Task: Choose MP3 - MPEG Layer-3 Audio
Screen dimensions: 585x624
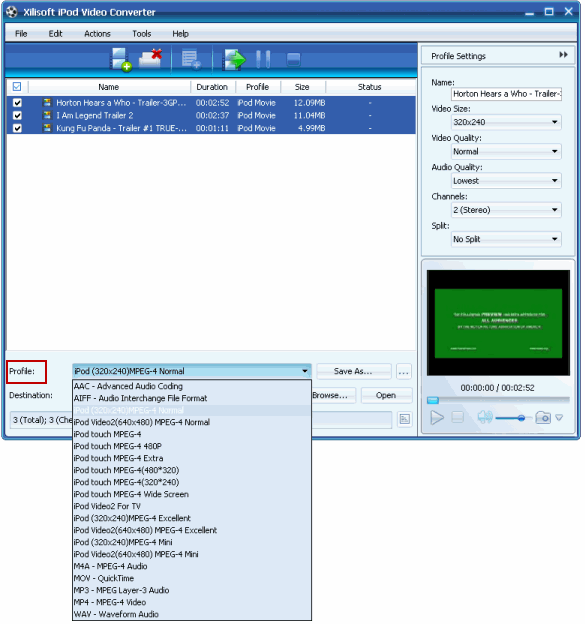Action: pos(192,590)
